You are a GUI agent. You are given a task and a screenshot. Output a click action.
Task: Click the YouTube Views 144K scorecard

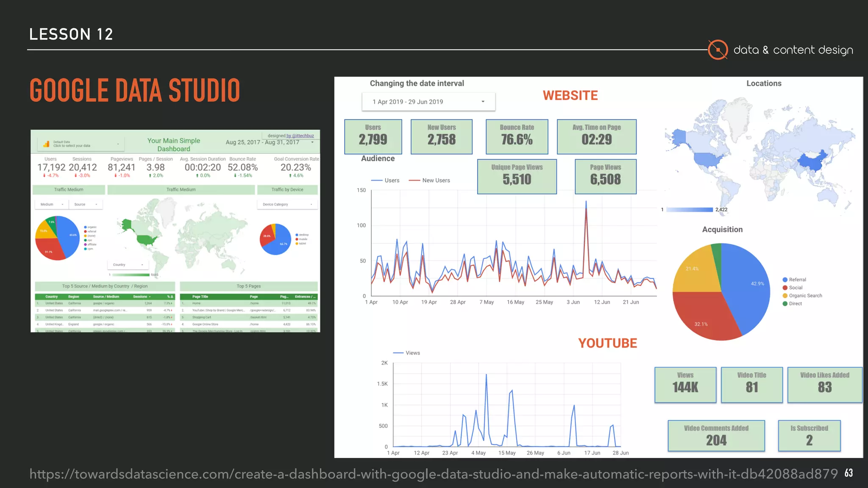point(685,385)
